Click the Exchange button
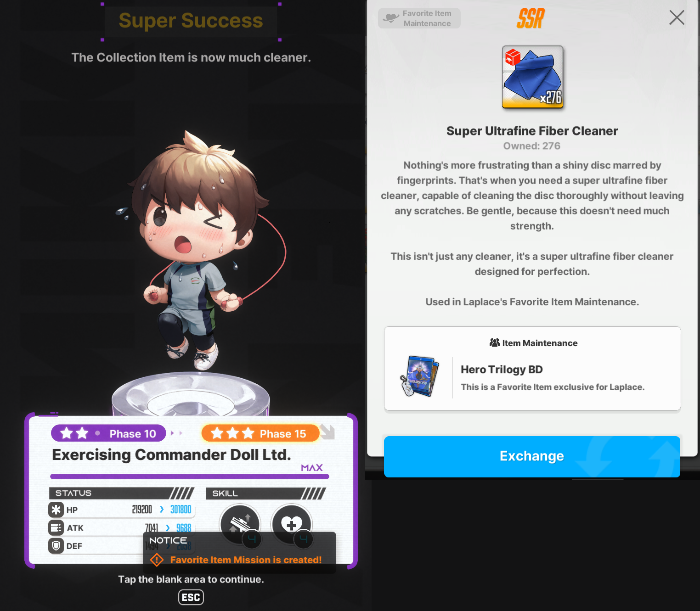The width and height of the screenshot is (700, 611). coord(532,456)
